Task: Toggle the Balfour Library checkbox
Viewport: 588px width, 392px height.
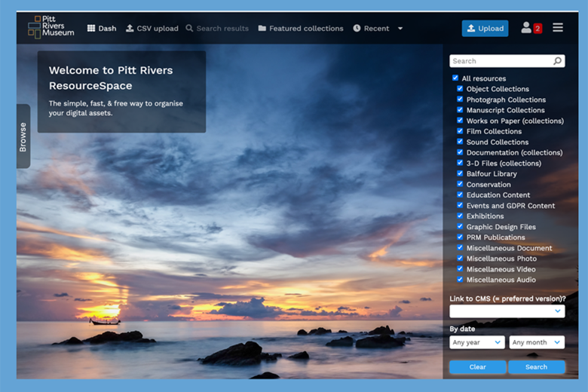Action: click(460, 173)
